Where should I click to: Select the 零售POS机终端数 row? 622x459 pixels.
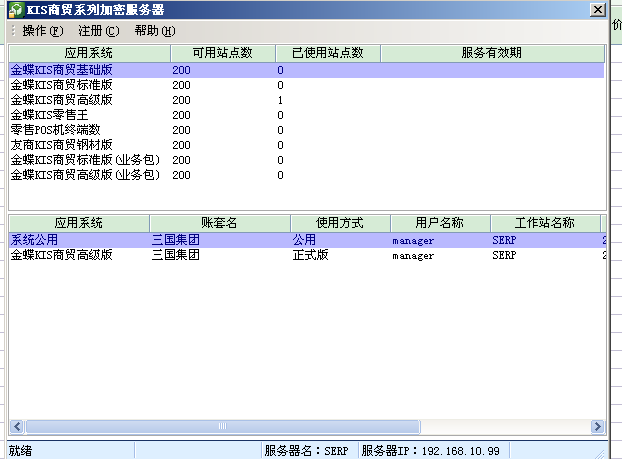pyautogui.click(x=306, y=130)
